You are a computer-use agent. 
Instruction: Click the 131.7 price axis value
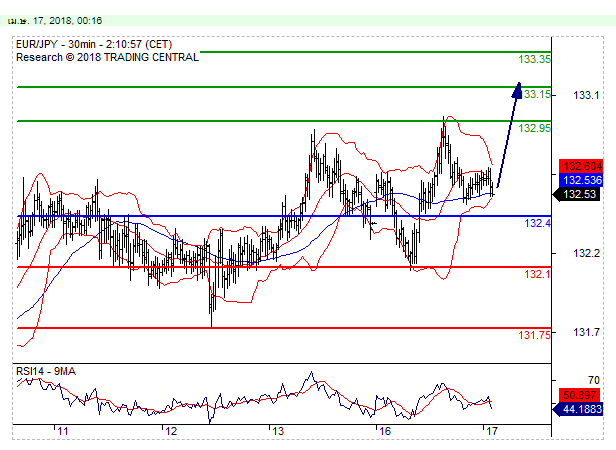click(x=586, y=332)
